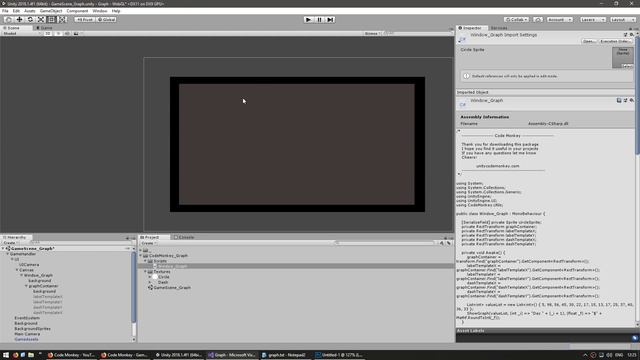Open the Layout dropdown
The image size is (640, 360).
[623, 20]
